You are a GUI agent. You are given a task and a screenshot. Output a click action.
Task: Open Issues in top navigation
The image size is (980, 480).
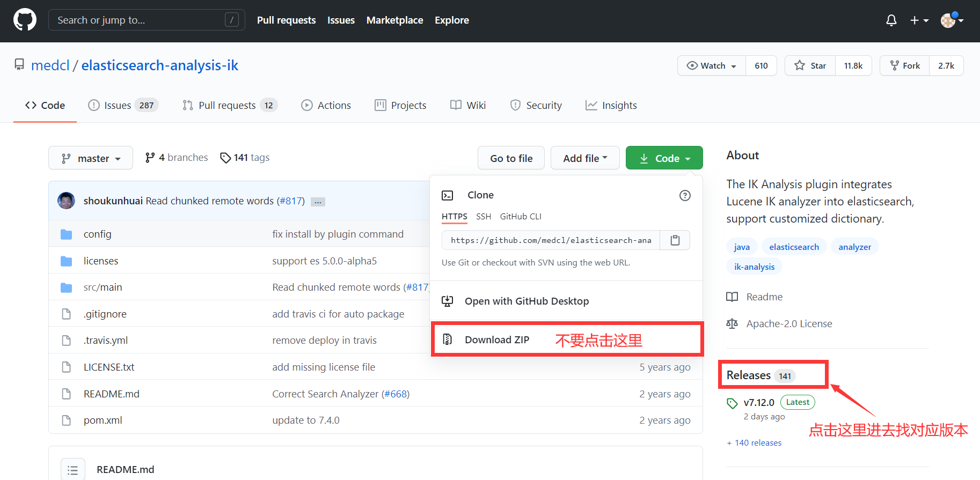[x=341, y=20]
